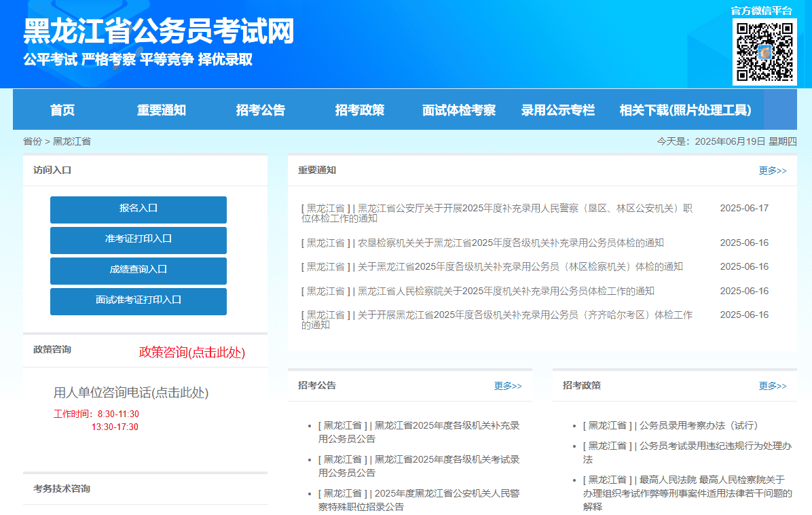Image resolution: width=812 pixels, height=515 pixels.
Task: Open 招考公告 in the navigation bar
Action: [x=261, y=110]
